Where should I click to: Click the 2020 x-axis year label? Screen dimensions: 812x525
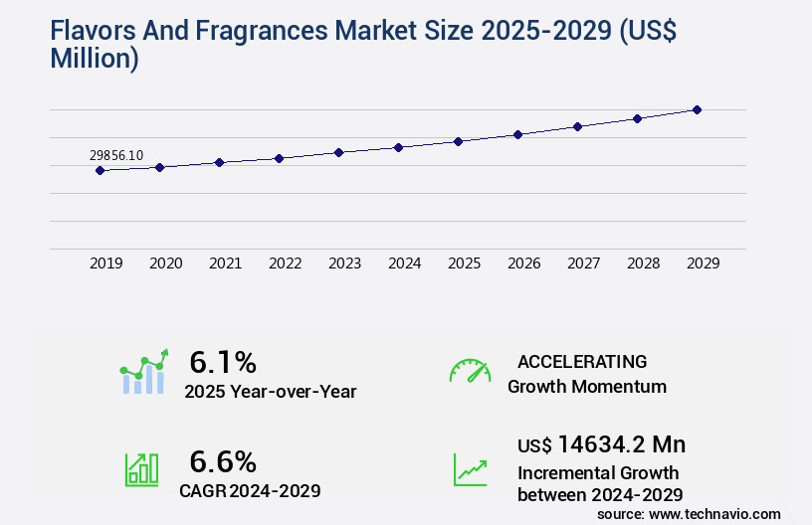click(165, 263)
